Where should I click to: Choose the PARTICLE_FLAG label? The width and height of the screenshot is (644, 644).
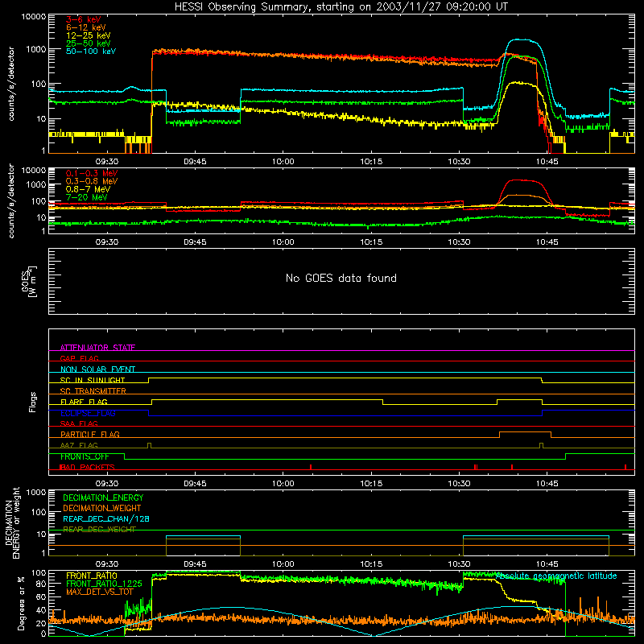pos(90,434)
